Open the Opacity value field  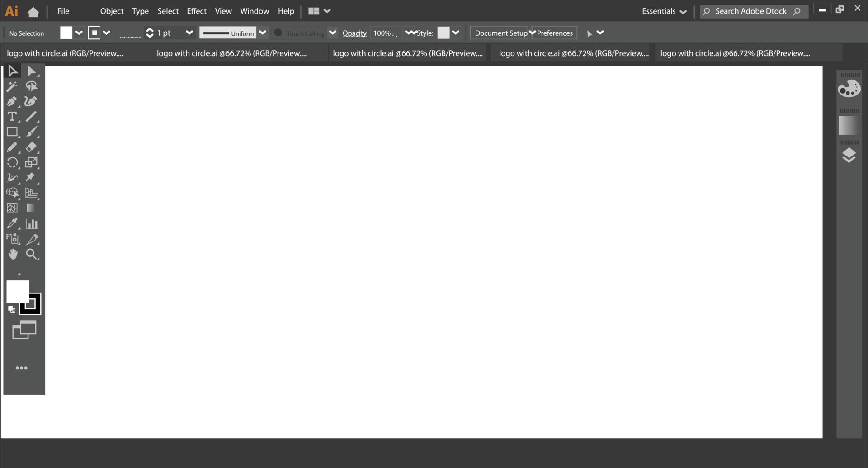(385, 33)
